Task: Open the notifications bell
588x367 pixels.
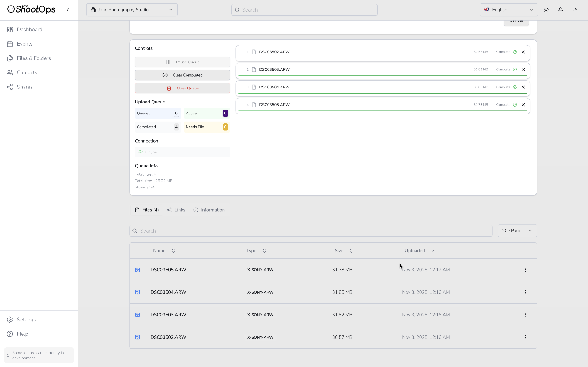Action: coord(560,10)
